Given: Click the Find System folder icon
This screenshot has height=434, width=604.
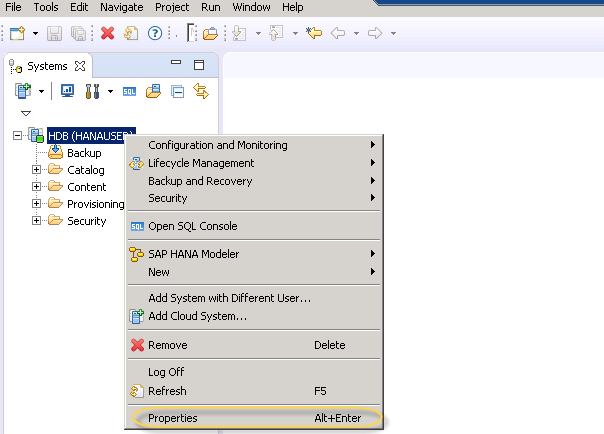Looking at the screenshot, I should (153, 91).
